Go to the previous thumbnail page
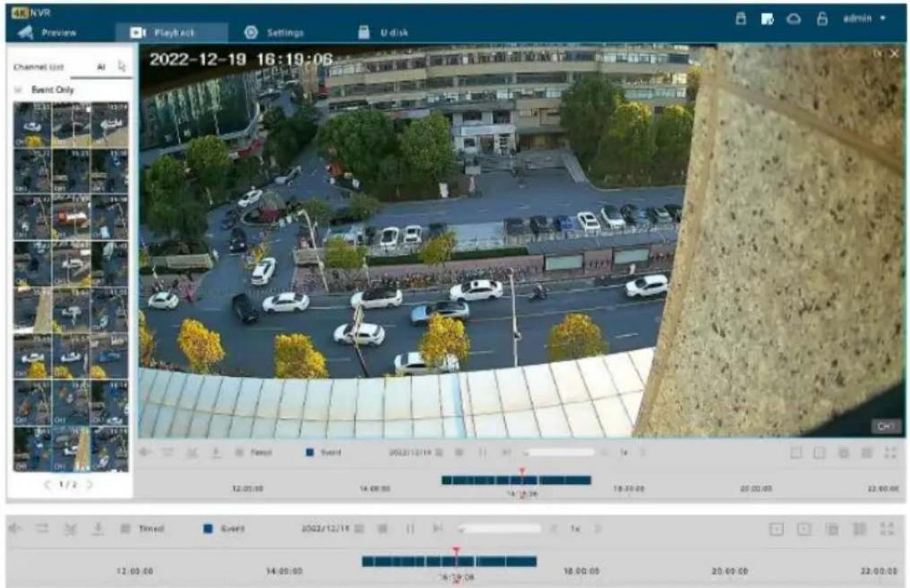The width and height of the screenshot is (910, 588). tap(48, 484)
